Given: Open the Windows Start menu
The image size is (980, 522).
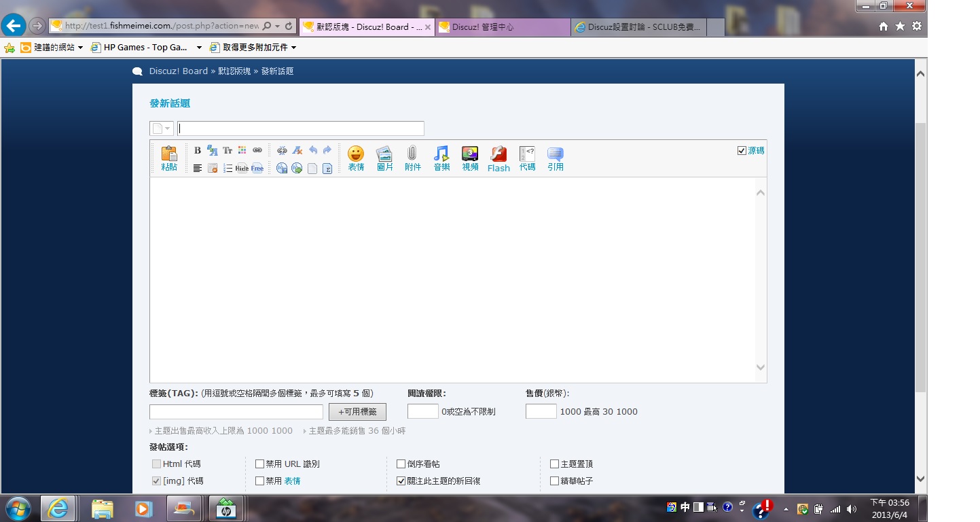Looking at the screenshot, I should [x=18, y=508].
